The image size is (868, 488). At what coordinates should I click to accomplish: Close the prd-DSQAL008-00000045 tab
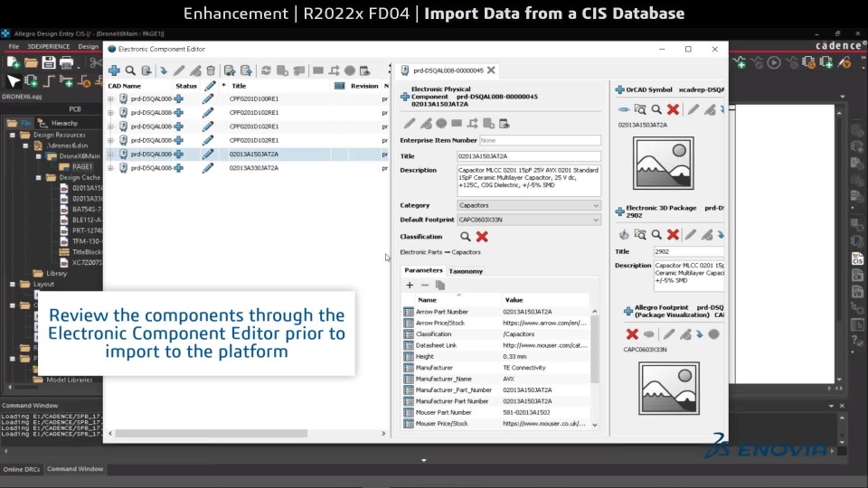[x=491, y=70]
